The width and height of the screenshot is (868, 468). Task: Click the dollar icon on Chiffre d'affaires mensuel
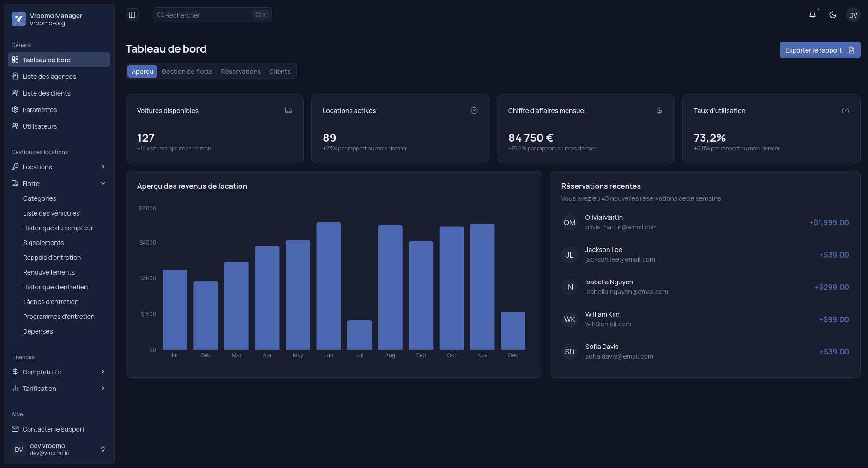point(660,110)
